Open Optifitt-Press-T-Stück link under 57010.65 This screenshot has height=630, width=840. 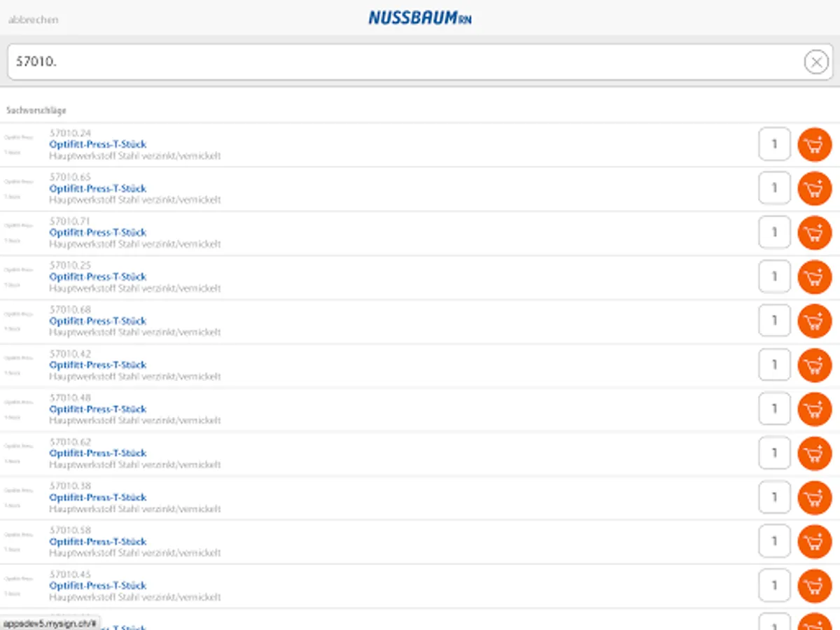[98, 188]
